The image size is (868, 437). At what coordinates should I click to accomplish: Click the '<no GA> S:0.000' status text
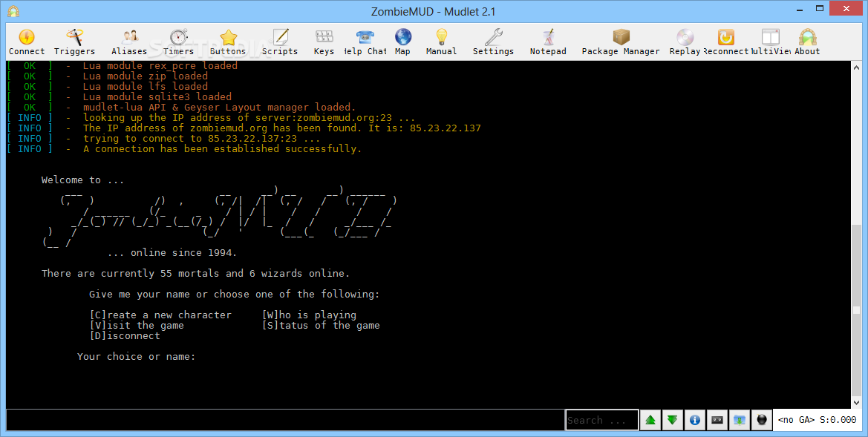point(817,420)
